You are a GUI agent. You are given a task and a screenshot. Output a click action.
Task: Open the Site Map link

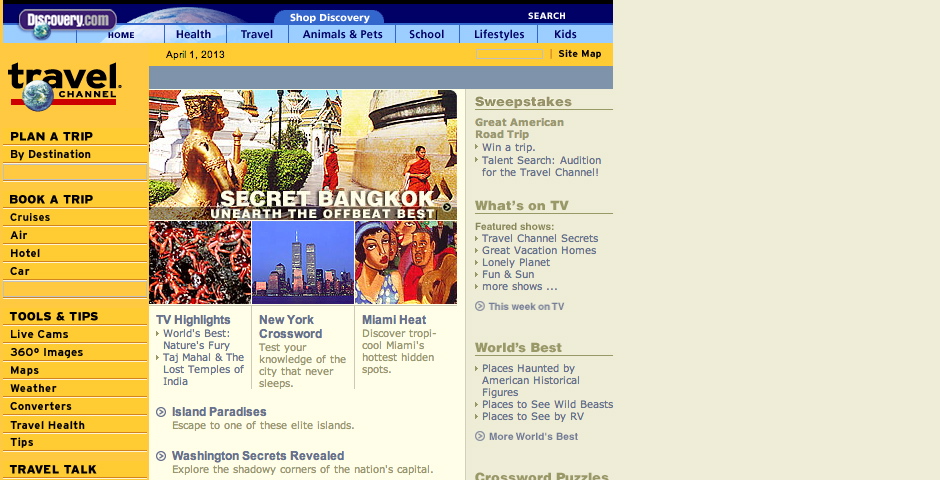point(580,53)
